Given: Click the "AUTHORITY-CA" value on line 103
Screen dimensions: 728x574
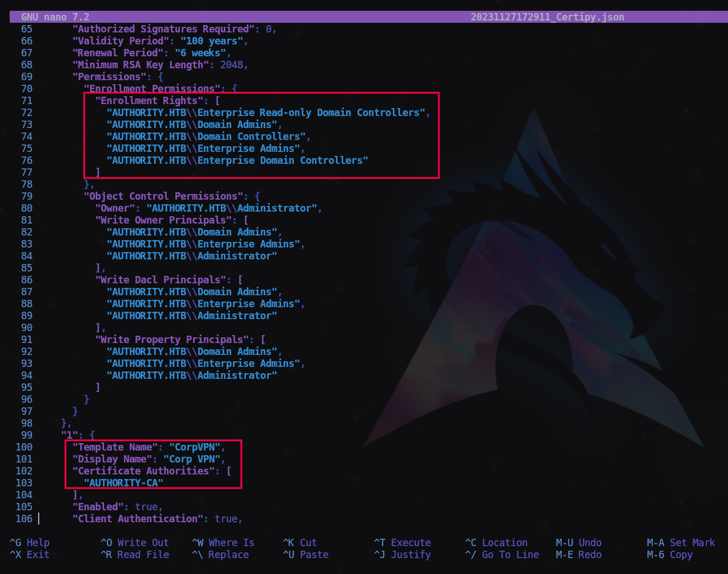Looking at the screenshot, I should (x=124, y=483).
